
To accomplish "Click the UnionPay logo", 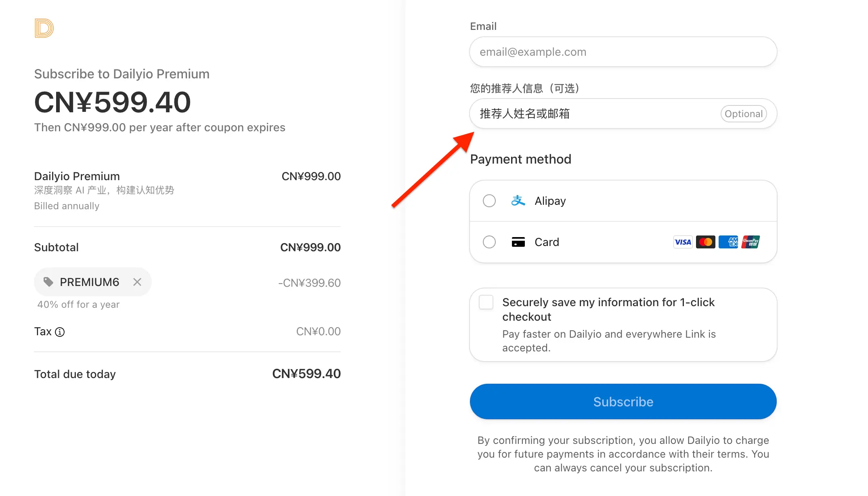I will click(751, 242).
